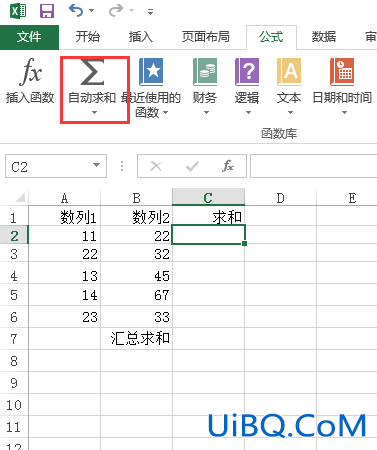Image resolution: width=377 pixels, height=450 pixels.
Task: Expand the 逻辑 dropdown arrow
Action: (x=248, y=113)
